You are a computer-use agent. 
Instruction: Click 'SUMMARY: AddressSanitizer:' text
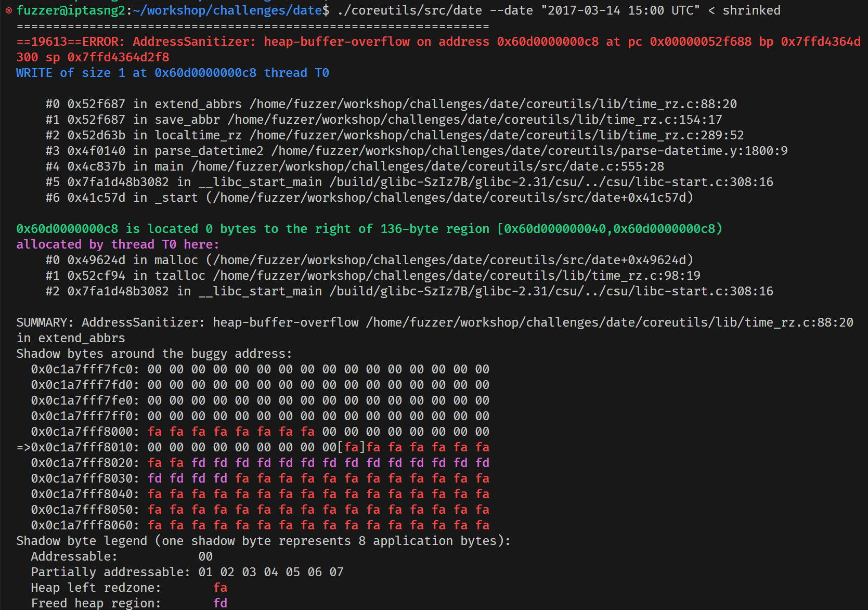(111, 322)
